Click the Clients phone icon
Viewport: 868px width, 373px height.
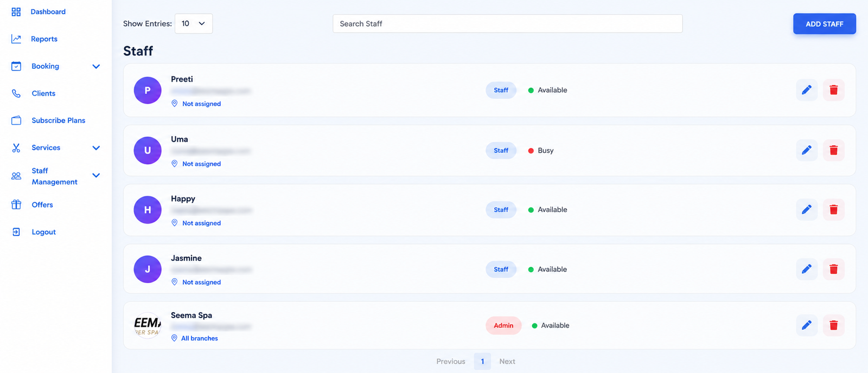point(16,93)
